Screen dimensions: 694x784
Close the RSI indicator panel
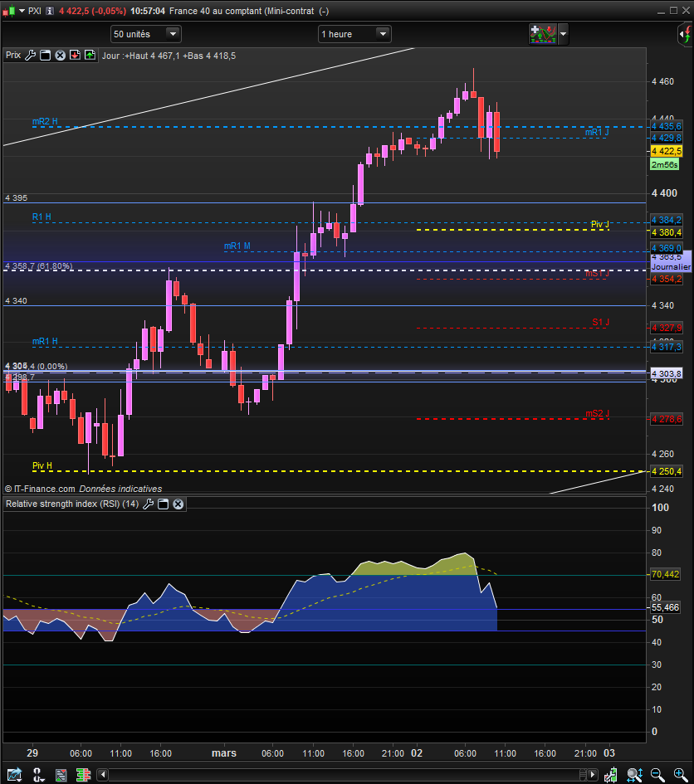pyautogui.click(x=178, y=504)
